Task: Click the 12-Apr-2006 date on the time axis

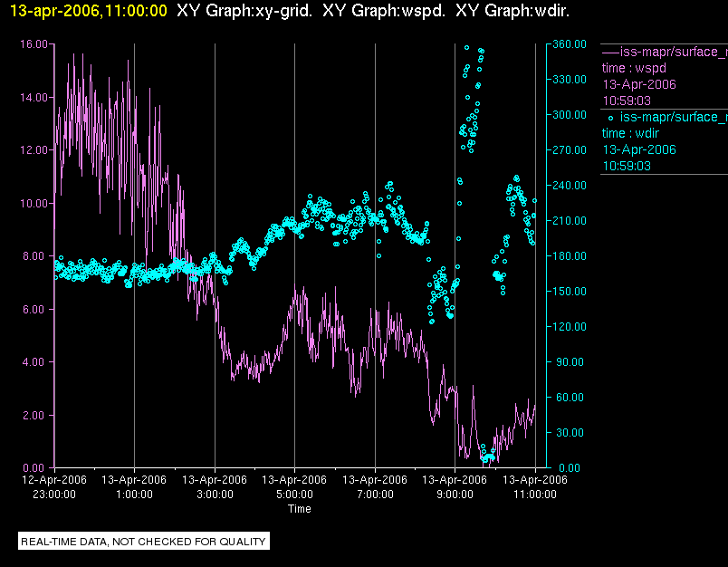Action: [54, 480]
